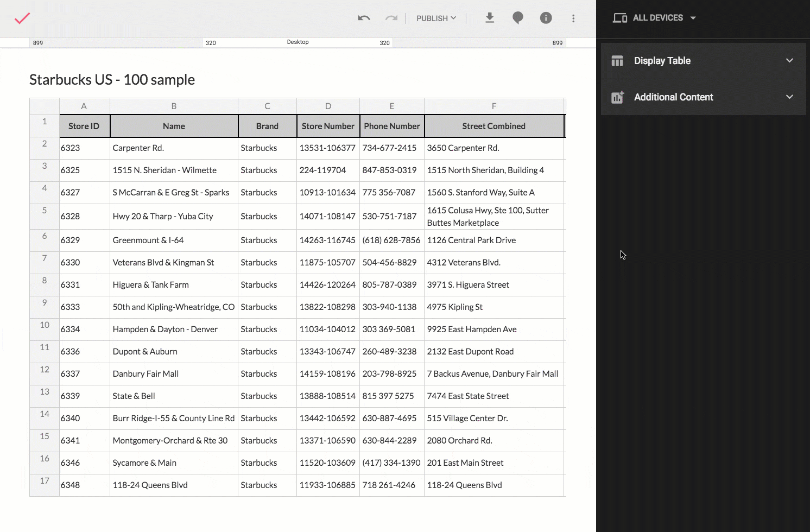Click the devices icon beside ALL DEVICES
The image size is (810, 532).
[x=619, y=17]
